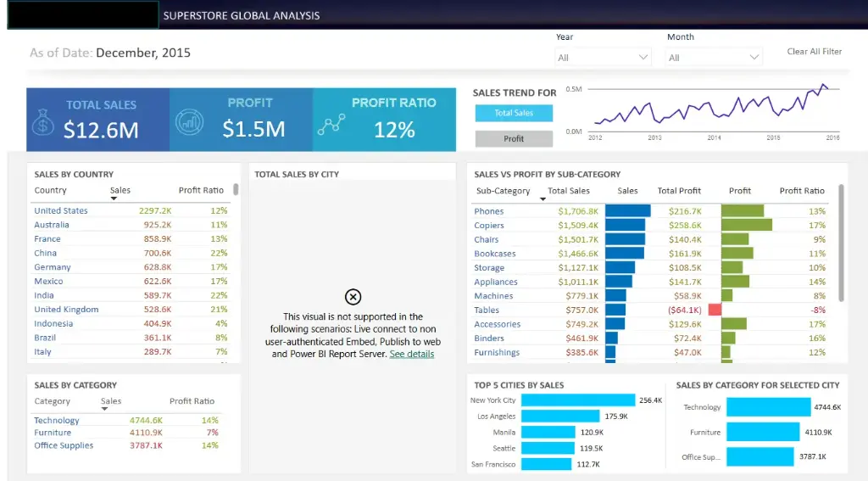Select India in country table
Viewport: 868px width, 481px height.
click(x=131, y=295)
